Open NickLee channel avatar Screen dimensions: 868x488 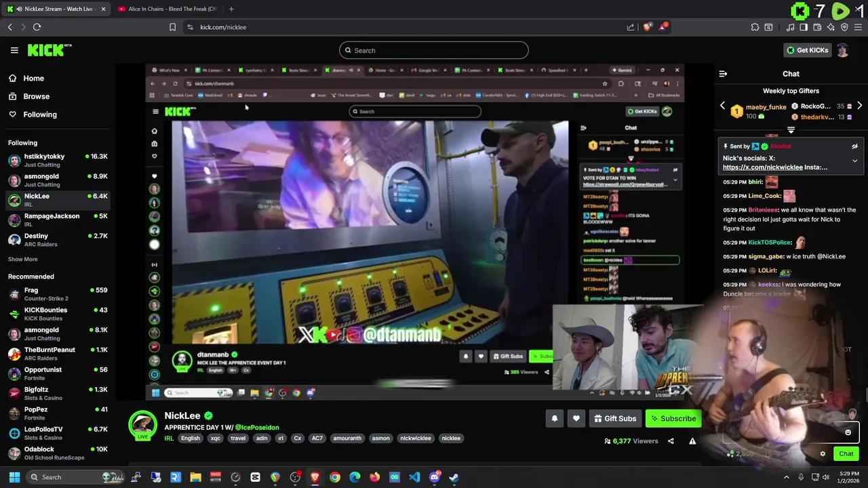point(142,425)
